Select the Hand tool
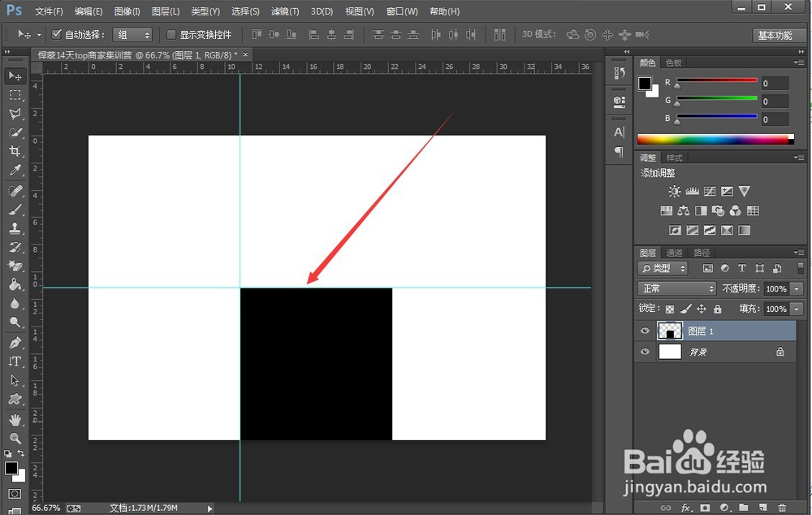This screenshot has height=515, width=812. click(15, 420)
